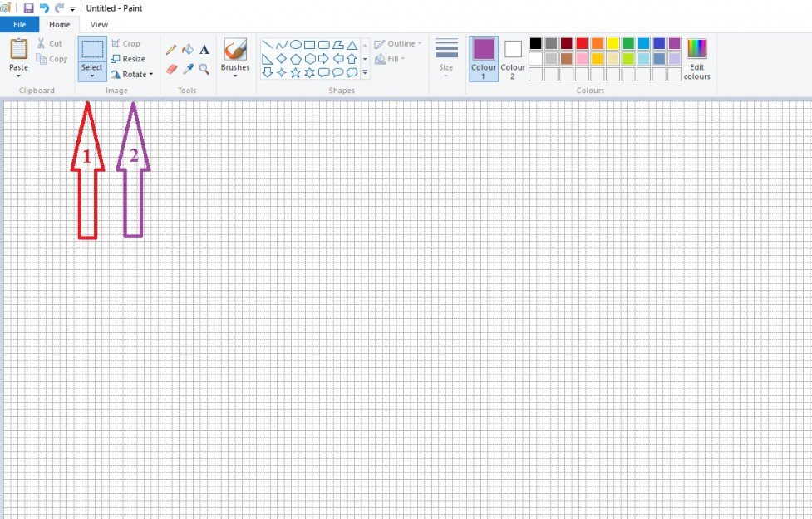Expand the full Shapes gallery

click(365, 72)
